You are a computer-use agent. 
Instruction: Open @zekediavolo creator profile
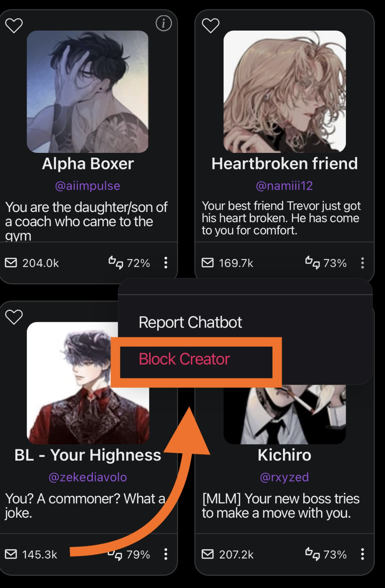click(x=87, y=477)
